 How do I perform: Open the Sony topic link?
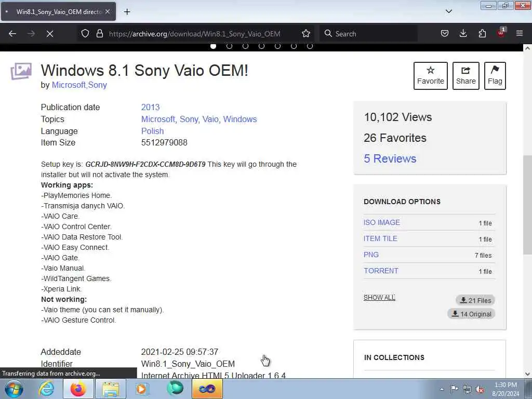(x=189, y=119)
